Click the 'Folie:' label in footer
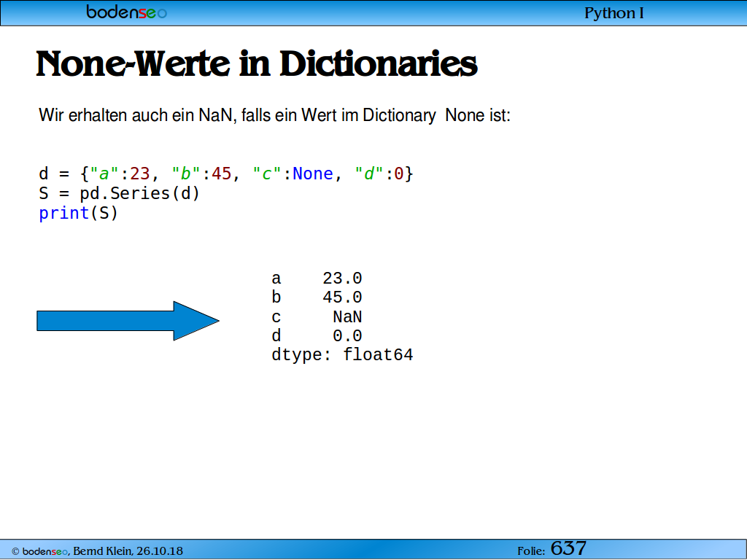 coord(531,551)
